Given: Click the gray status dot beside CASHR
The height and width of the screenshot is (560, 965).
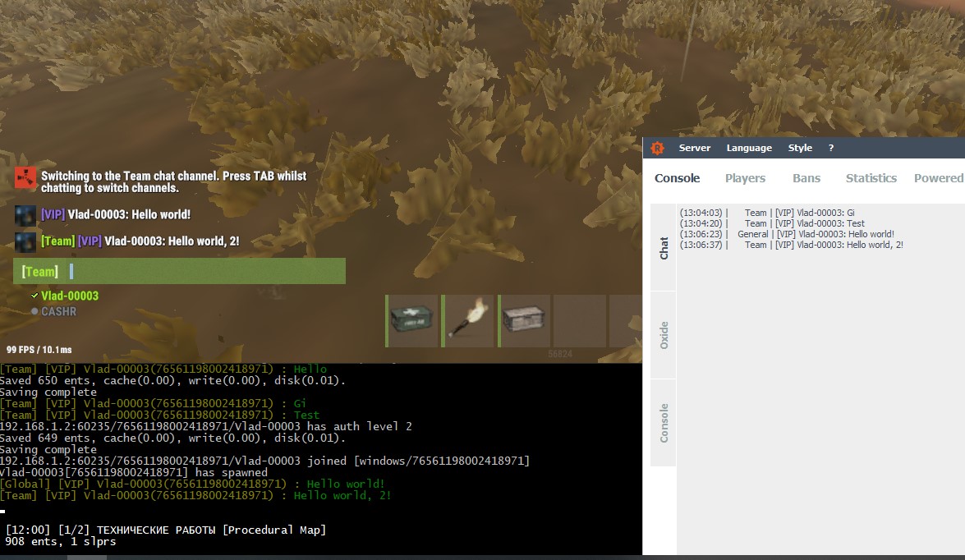Looking at the screenshot, I should (x=34, y=312).
